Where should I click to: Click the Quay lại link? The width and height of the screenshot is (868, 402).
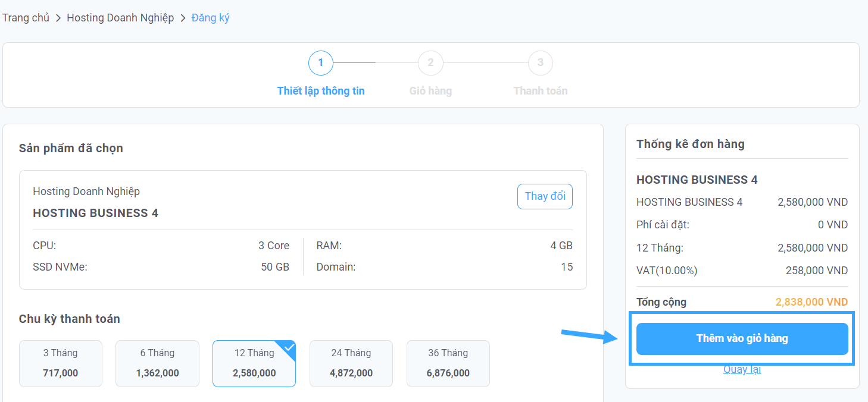click(x=742, y=369)
